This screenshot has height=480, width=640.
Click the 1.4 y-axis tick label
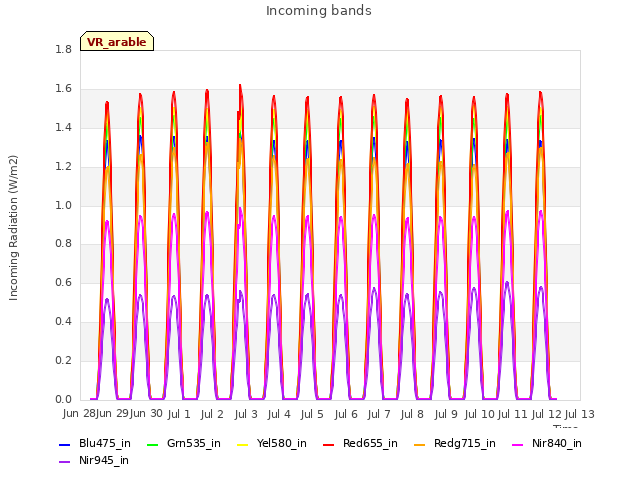tap(63, 128)
